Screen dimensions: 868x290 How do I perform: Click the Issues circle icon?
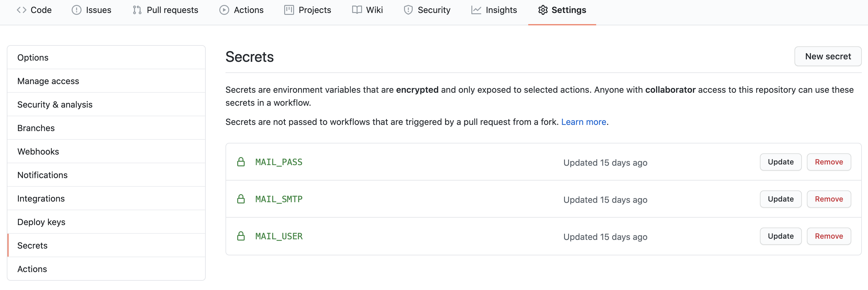click(77, 10)
